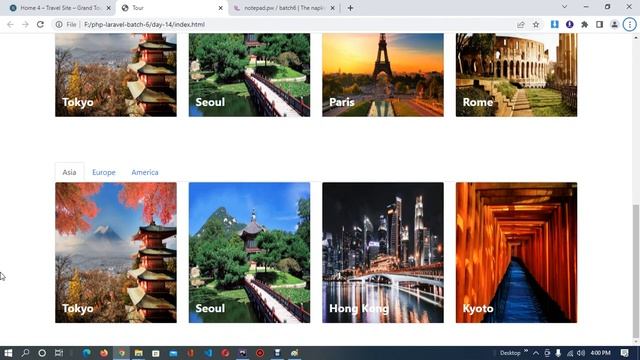Viewport: 640px width, 360px height.
Task: Open Cortana from the taskbar
Action: click(42, 353)
